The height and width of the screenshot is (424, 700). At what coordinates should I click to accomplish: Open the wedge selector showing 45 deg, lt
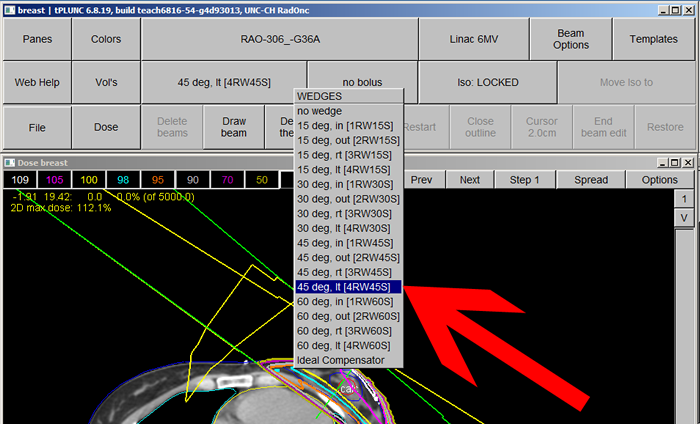224,82
